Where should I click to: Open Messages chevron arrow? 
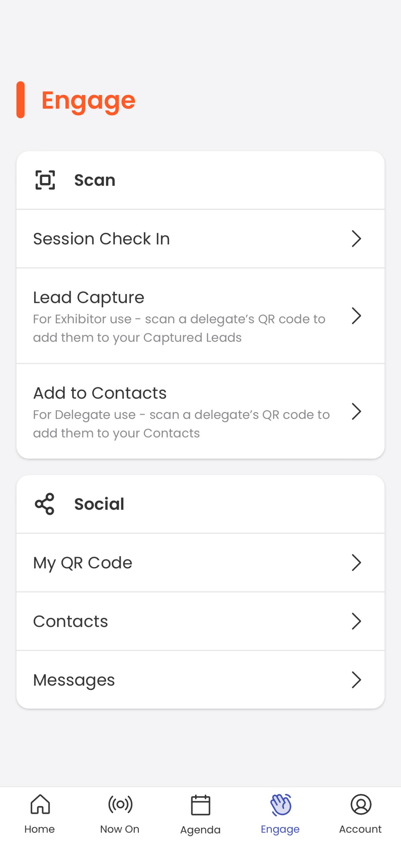pos(356,680)
